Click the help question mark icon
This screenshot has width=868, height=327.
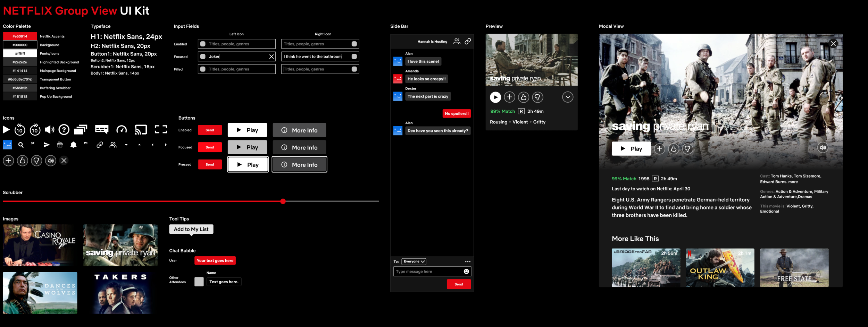[x=64, y=130]
